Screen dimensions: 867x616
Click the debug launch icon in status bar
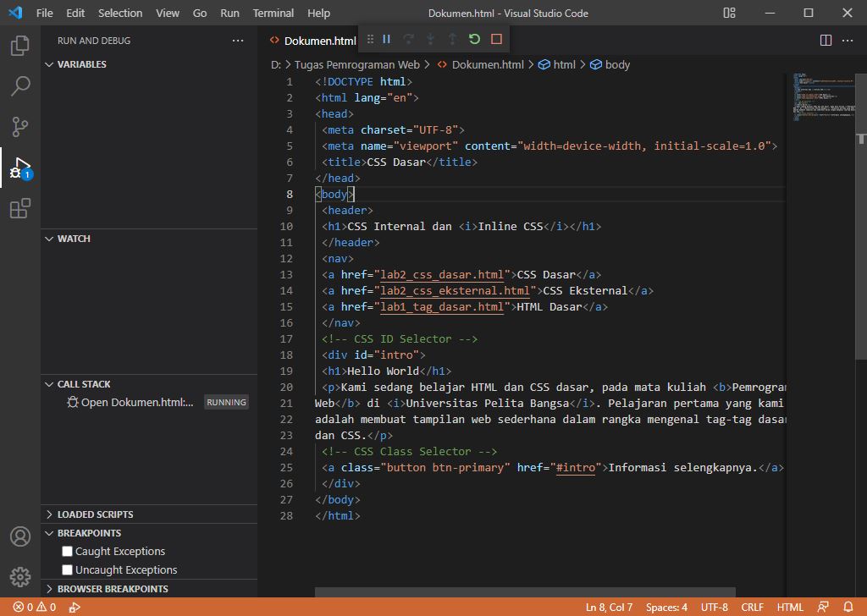(75, 608)
